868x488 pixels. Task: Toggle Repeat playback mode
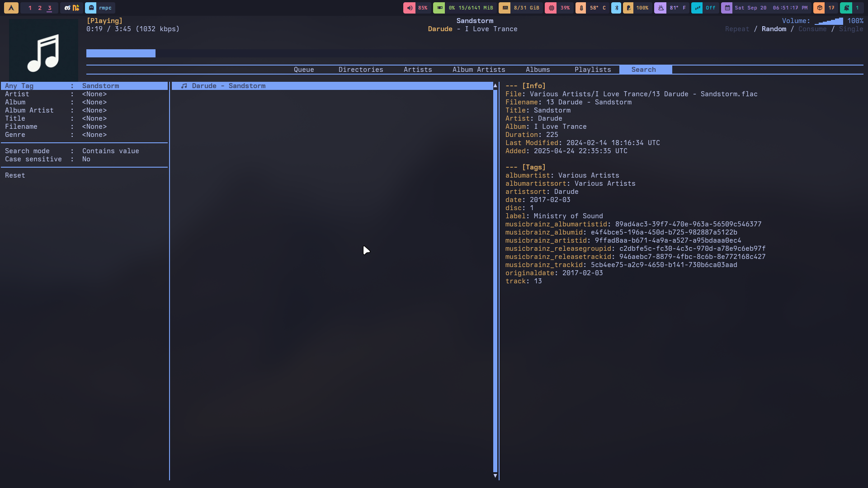pyautogui.click(x=737, y=29)
